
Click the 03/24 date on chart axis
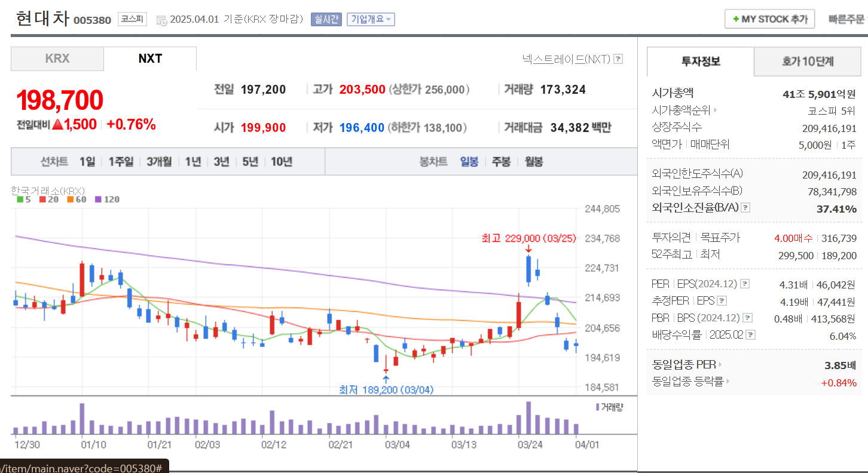tap(530, 445)
